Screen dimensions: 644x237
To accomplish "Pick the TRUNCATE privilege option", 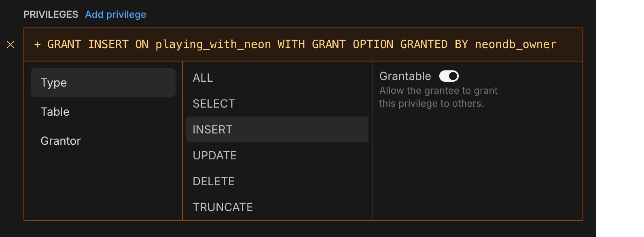I will (x=223, y=207).
